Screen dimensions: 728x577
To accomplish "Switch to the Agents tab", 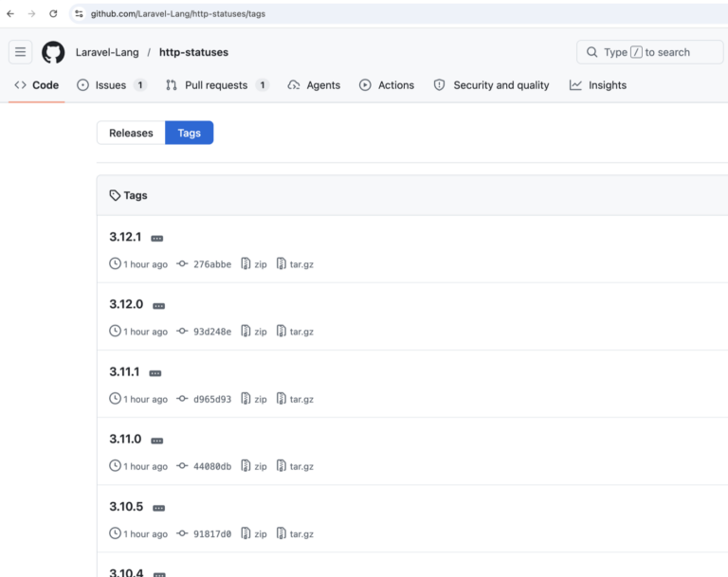I will click(x=315, y=85).
